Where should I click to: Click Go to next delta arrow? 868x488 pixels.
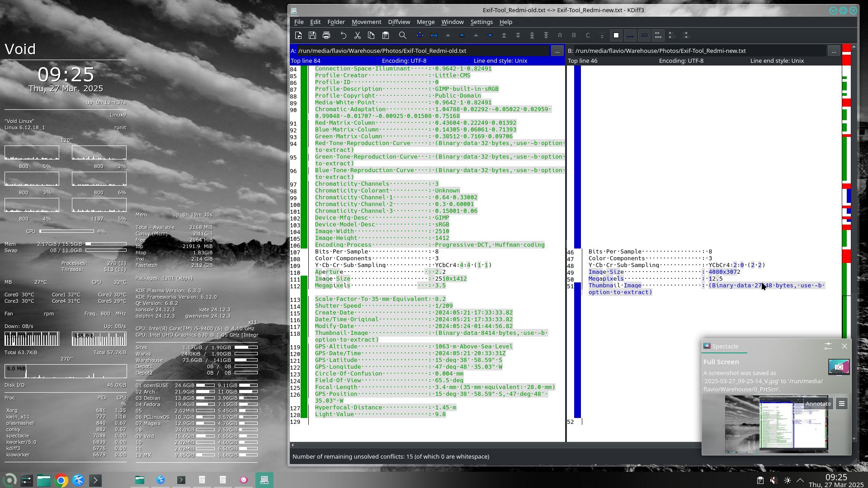click(x=490, y=35)
